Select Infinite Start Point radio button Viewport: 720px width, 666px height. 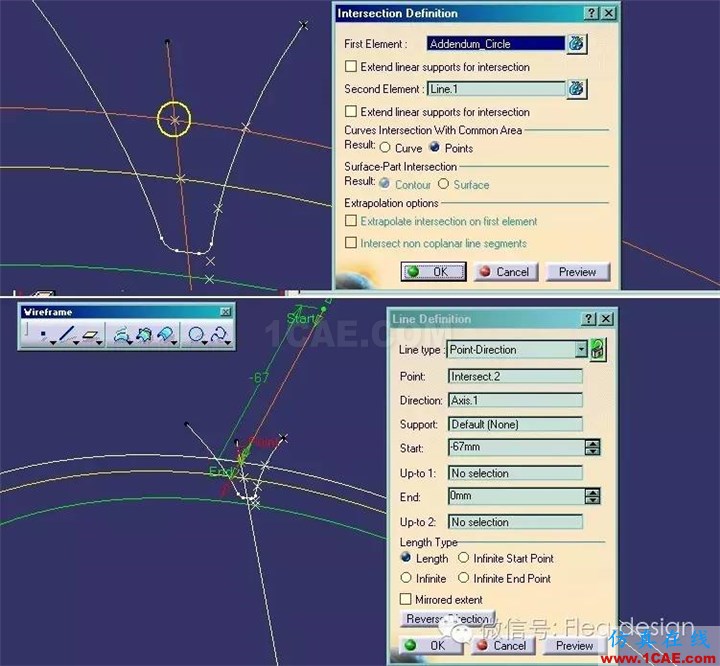464,558
